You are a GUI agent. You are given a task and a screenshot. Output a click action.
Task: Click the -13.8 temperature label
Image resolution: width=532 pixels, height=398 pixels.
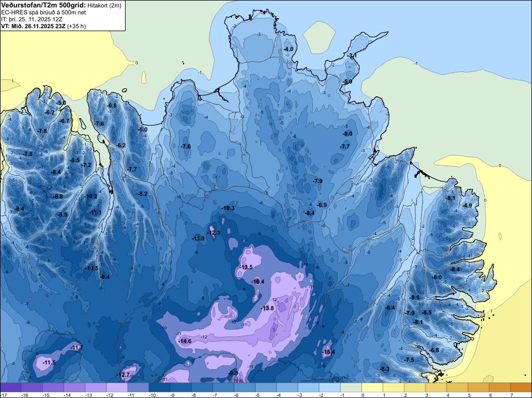tap(268, 308)
